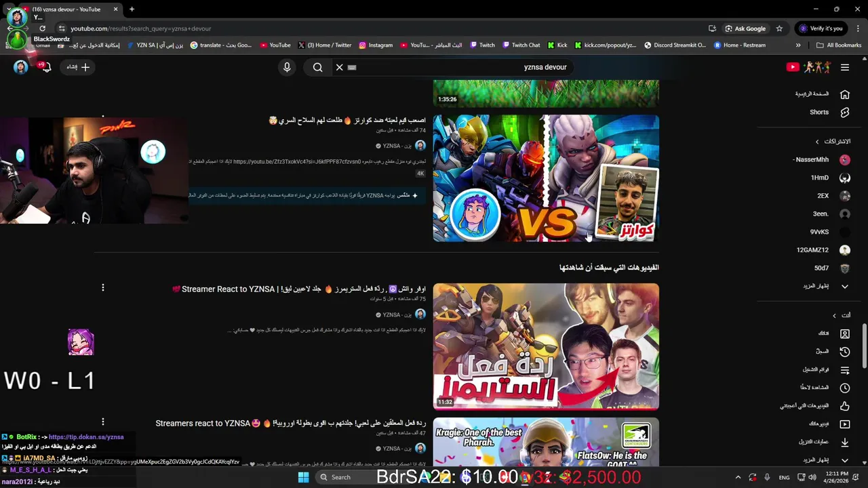The width and height of the screenshot is (868, 488).
Task: Click the address bar URL
Action: (141, 28)
